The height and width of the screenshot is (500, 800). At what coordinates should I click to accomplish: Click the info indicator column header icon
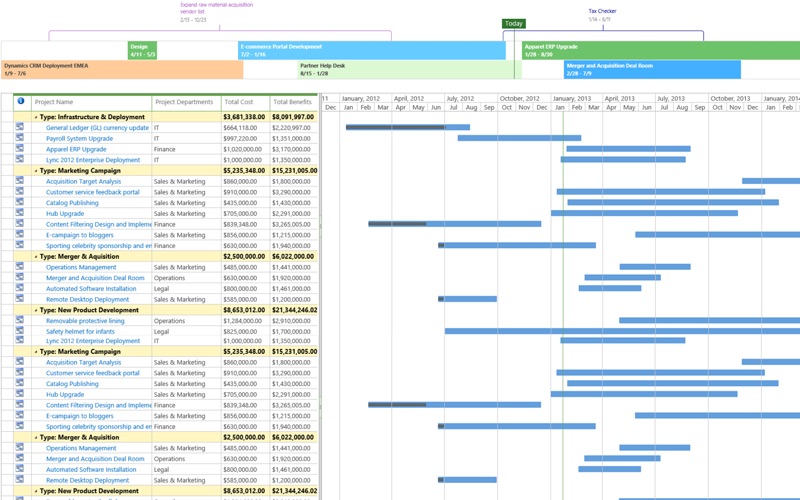(20, 101)
